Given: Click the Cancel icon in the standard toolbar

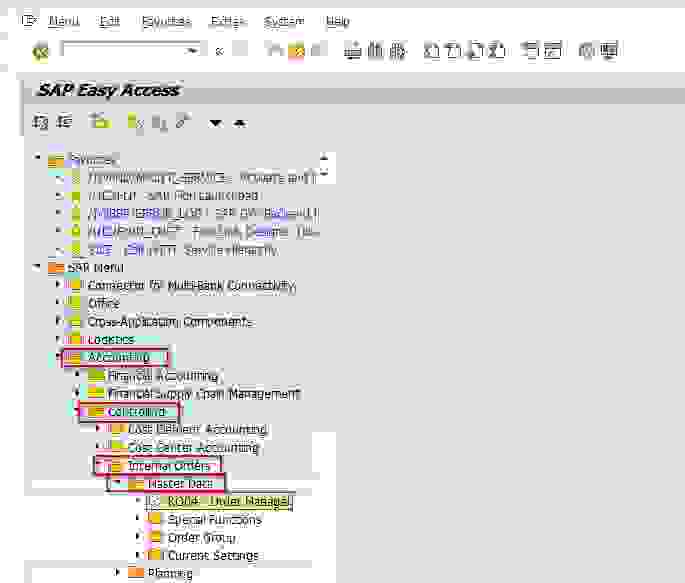Looking at the screenshot, I should click(318, 49).
